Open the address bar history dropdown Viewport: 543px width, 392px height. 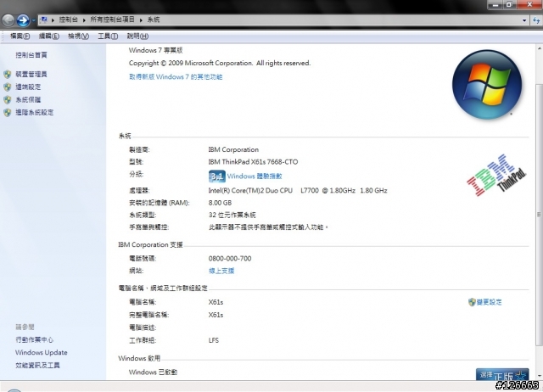tap(524, 20)
